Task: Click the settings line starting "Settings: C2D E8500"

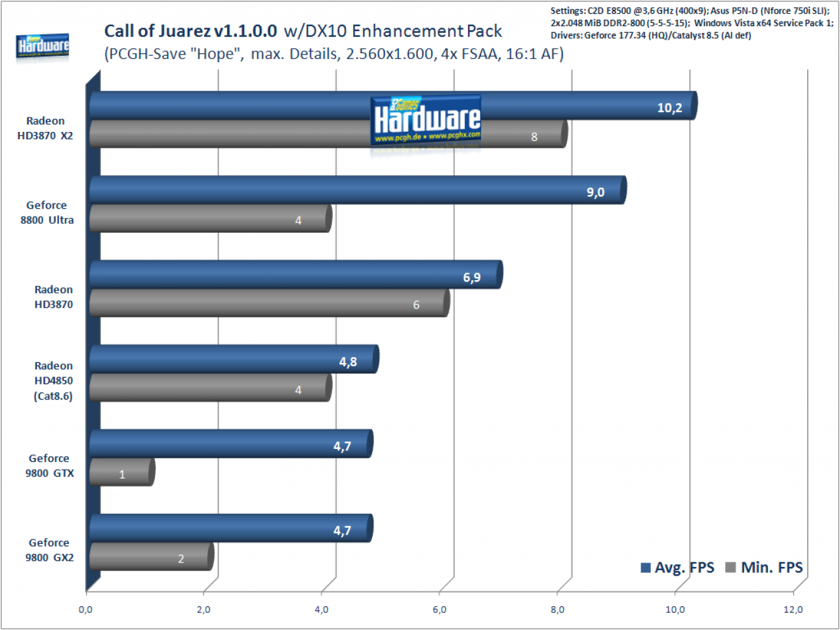Action: tap(690, 10)
